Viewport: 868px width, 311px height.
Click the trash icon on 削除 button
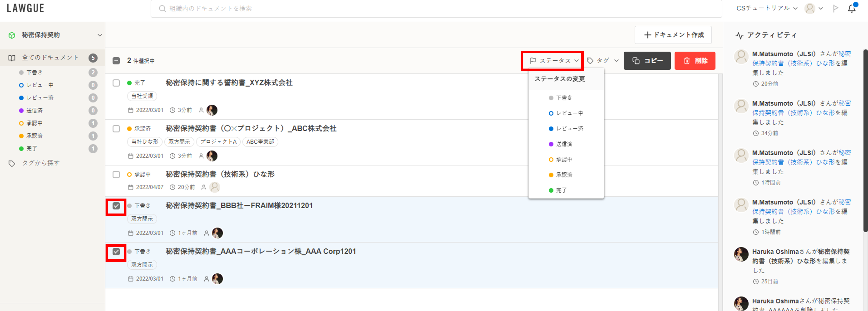tap(687, 61)
